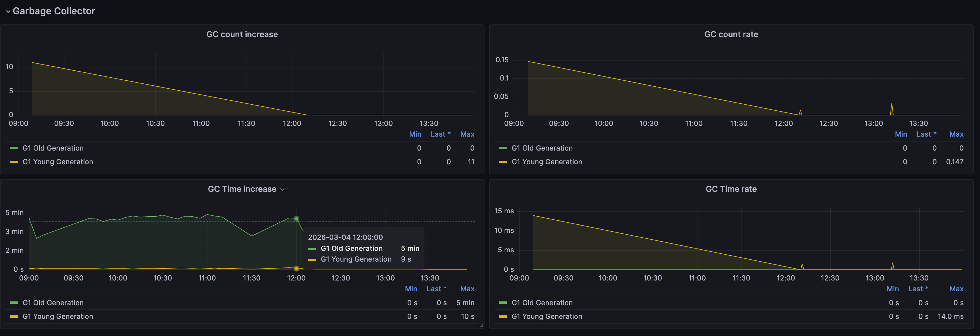Click the green data point at 12:00 on GC Time increase
Screen dimensions: 980x336
(296, 219)
